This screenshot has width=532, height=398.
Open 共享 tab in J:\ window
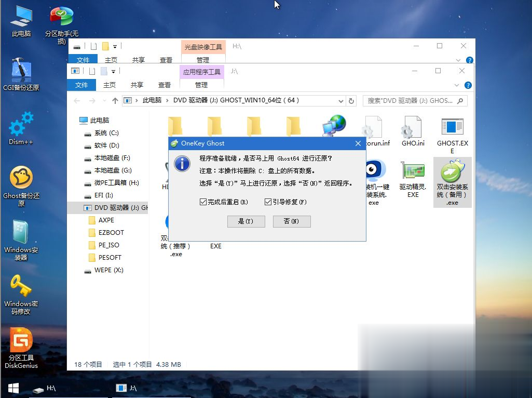click(x=137, y=85)
